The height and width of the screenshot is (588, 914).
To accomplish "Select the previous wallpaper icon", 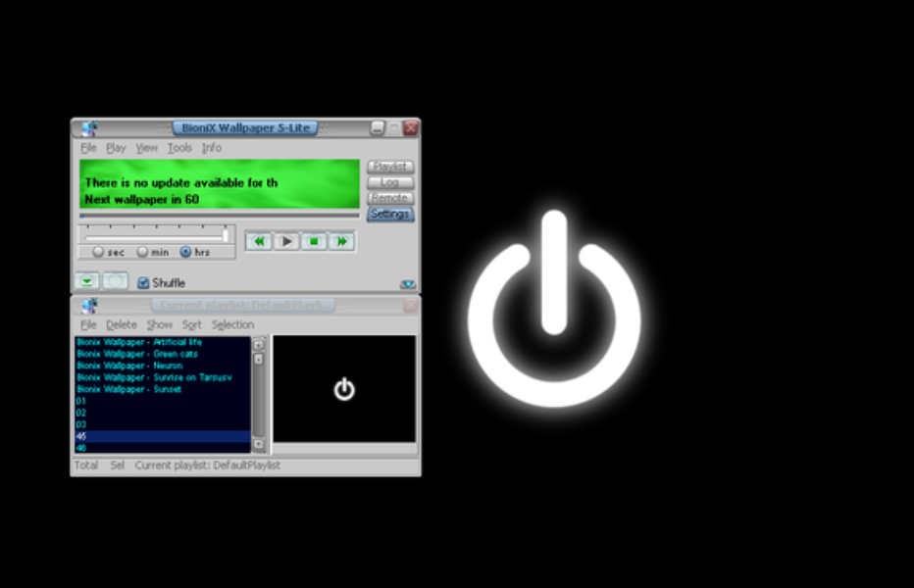I will [259, 241].
